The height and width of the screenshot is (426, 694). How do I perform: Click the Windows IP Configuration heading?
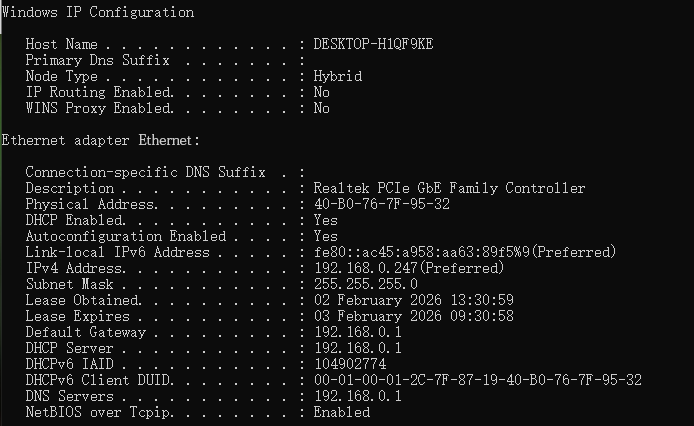98,12
